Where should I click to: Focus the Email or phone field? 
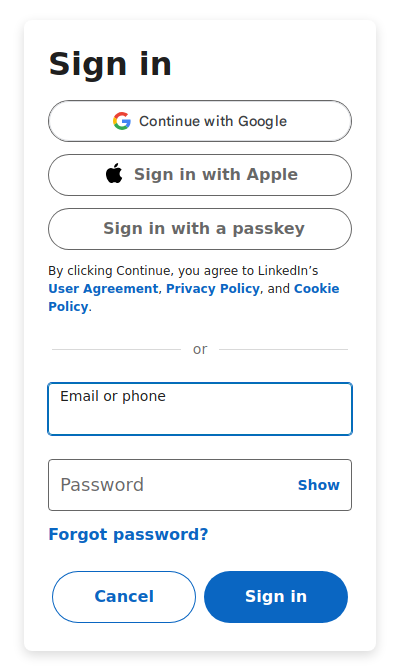(200, 409)
